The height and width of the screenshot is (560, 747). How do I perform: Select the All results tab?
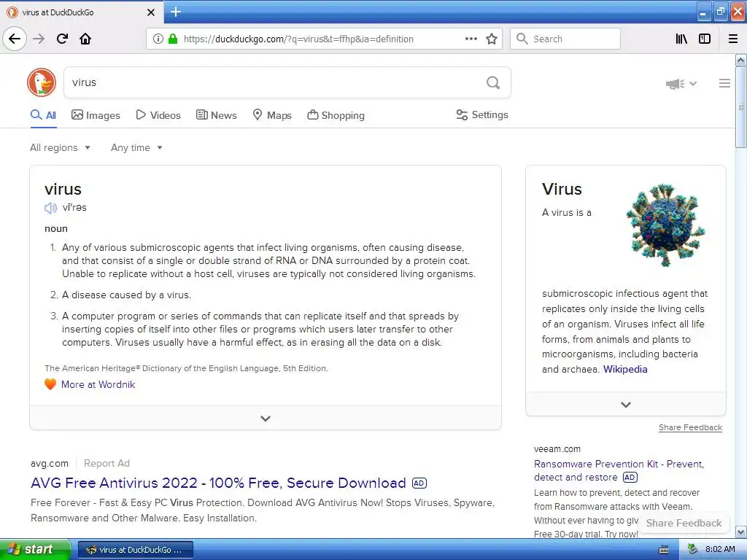(x=43, y=115)
